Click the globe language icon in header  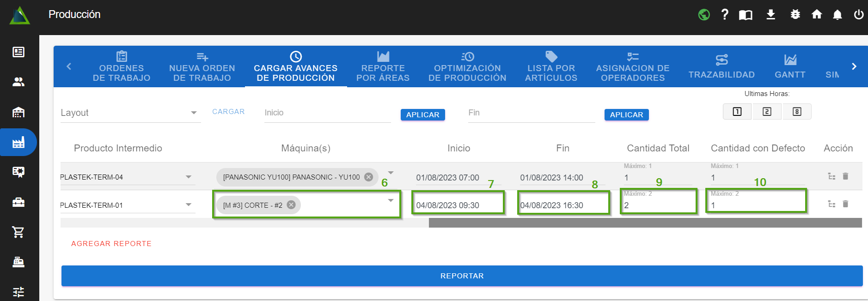[704, 15]
